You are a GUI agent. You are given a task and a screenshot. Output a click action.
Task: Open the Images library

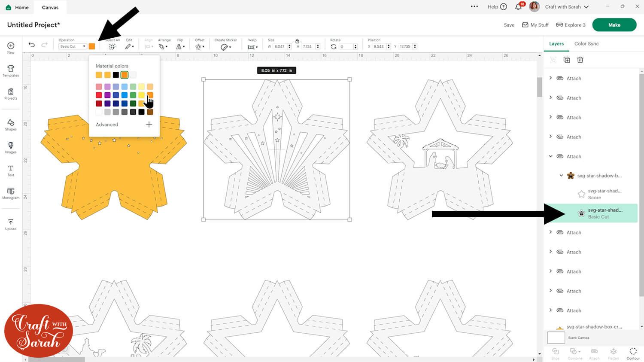pyautogui.click(x=11, y=146)
